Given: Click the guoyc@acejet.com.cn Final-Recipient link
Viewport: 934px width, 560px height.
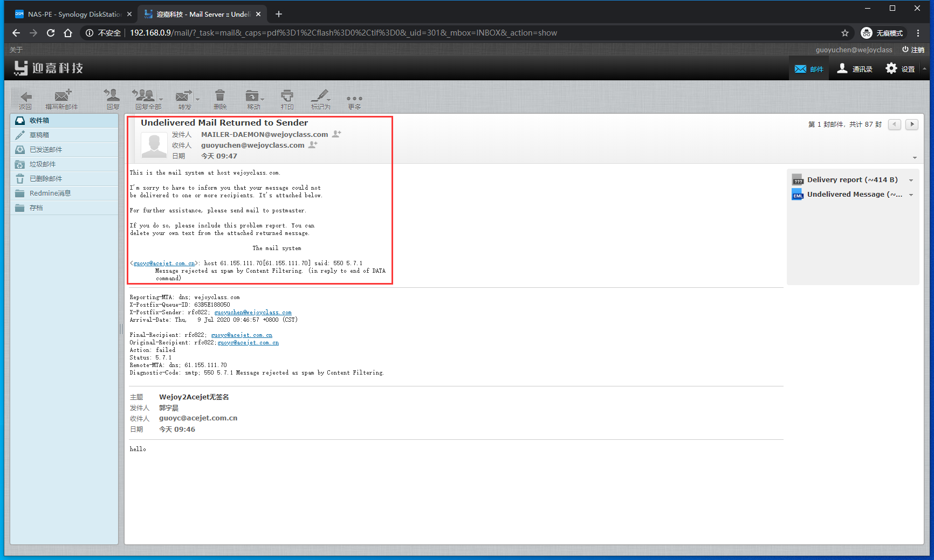Looking at the screenshot, I should pos(242,335).
